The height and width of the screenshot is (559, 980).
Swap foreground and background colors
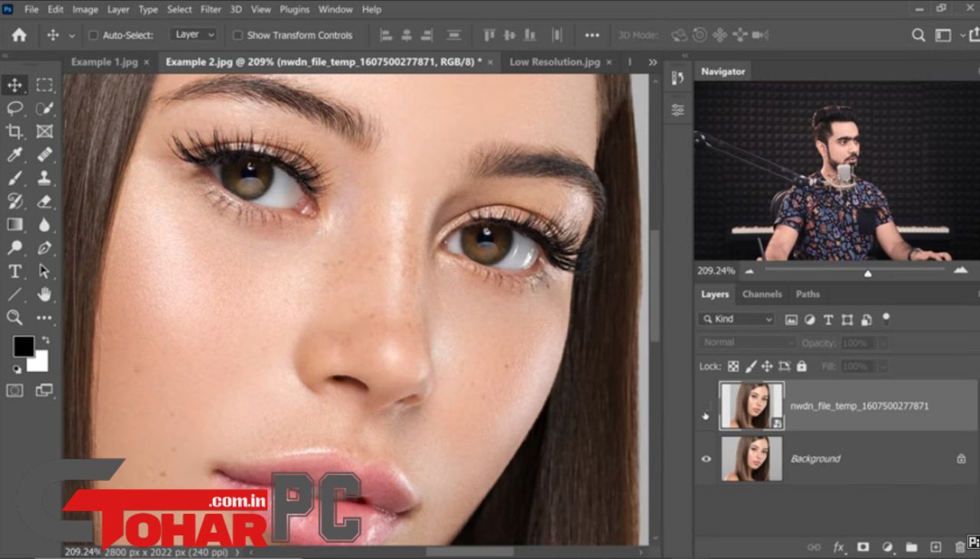pos(44,339)
